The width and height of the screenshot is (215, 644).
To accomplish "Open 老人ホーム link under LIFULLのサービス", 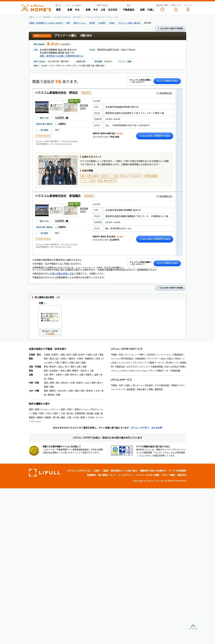I will (x=138, y=386).
